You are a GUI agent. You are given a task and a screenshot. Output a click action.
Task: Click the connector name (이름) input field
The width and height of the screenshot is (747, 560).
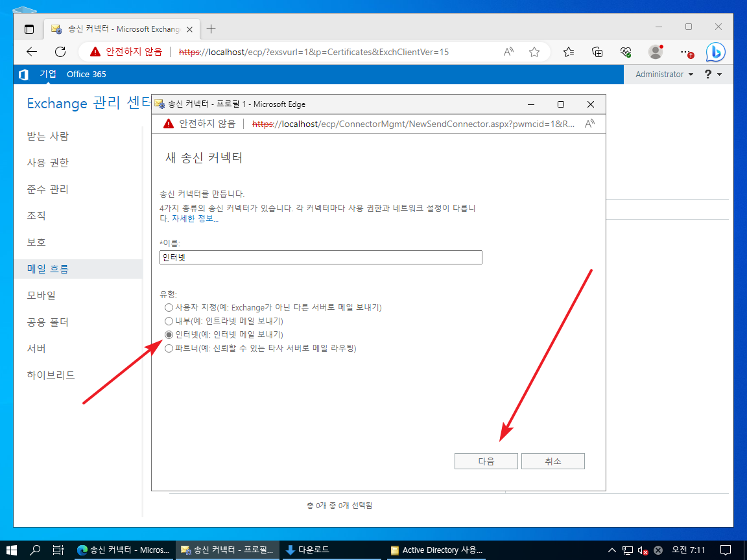click(320, 257)
